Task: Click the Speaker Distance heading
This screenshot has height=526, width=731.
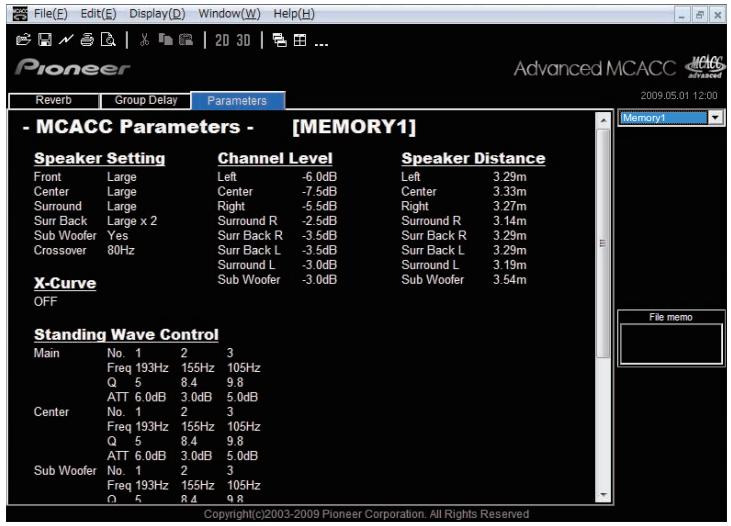Action: (x=473, y=158)
